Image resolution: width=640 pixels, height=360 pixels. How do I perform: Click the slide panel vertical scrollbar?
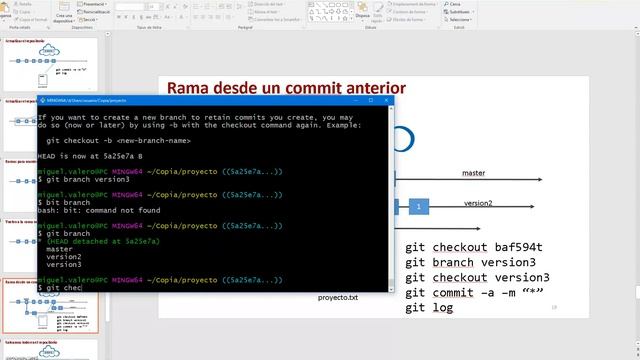108,176
